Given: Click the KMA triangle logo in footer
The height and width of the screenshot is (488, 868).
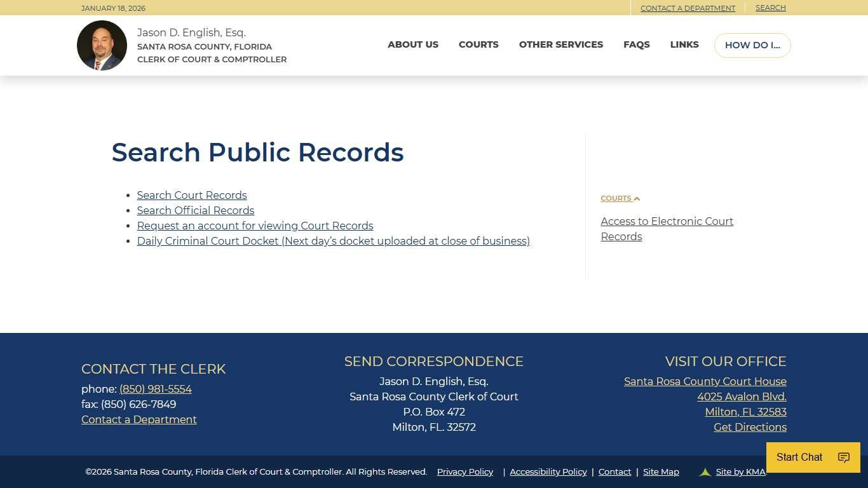Looking at the screenshot, I should [705, 471].
